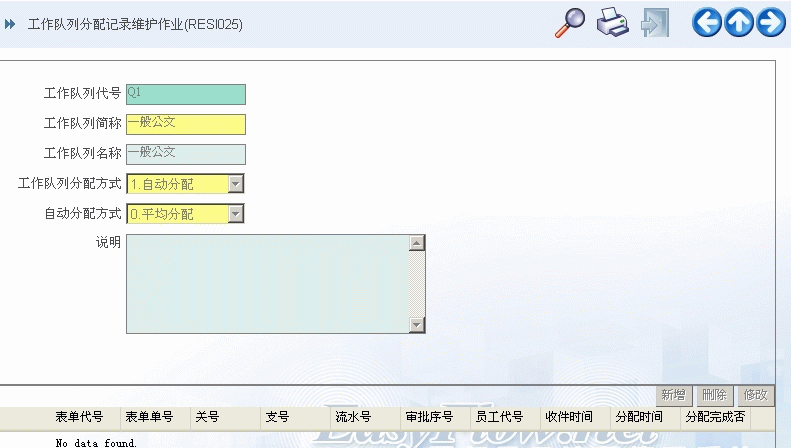Screen dimensions: 791x448
Task: Go forward with the right arrow icon
Action: pyautogui.click(x=771, y=23)
